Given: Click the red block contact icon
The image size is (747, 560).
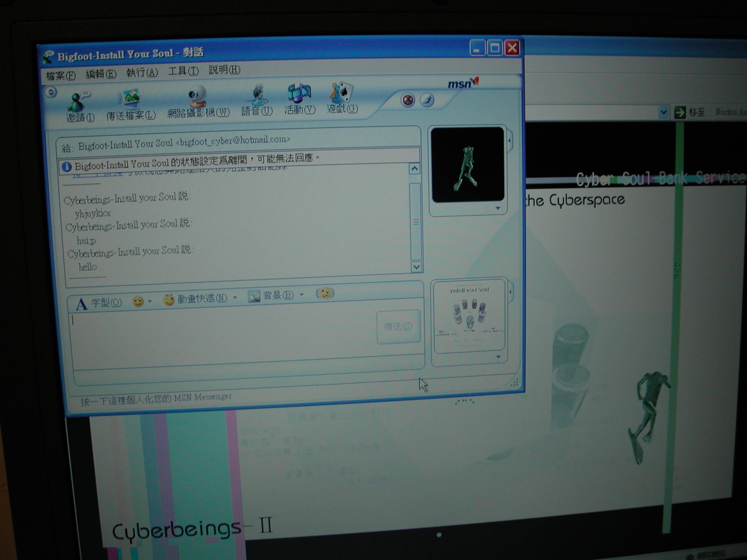Looking at the screenshot, I should [x=408, y=100].
